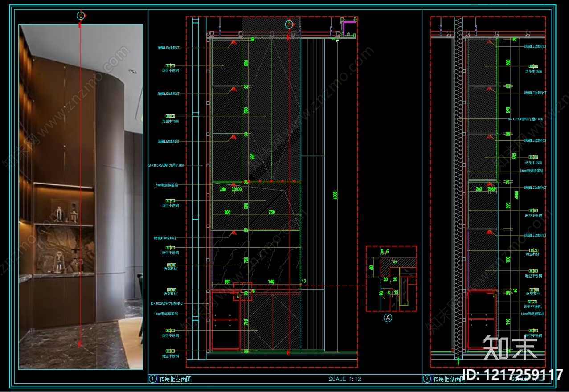The height and width of the screenshot is (392, 569).
Task: Click the circled detail marker A
Action: pyautogui.click(x=388, y=318)
